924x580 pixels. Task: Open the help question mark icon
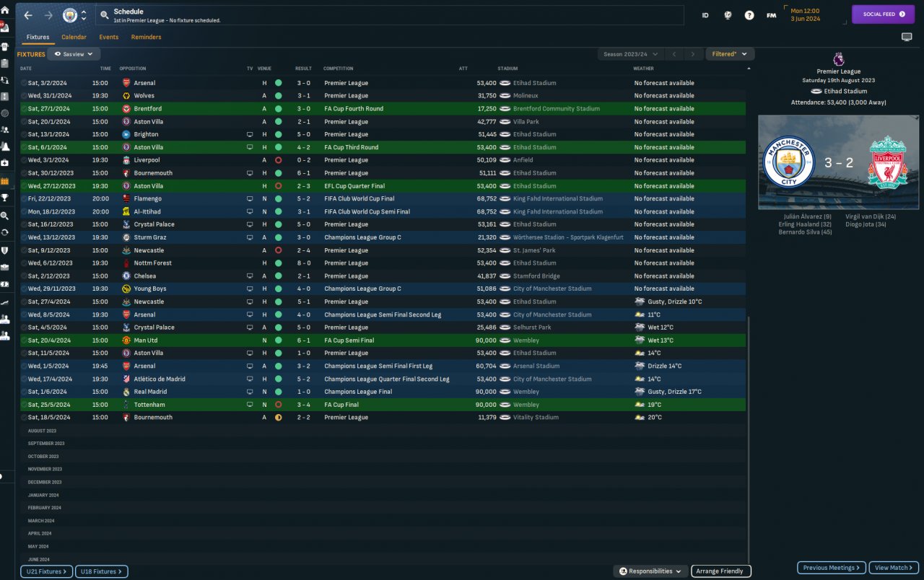749,15
